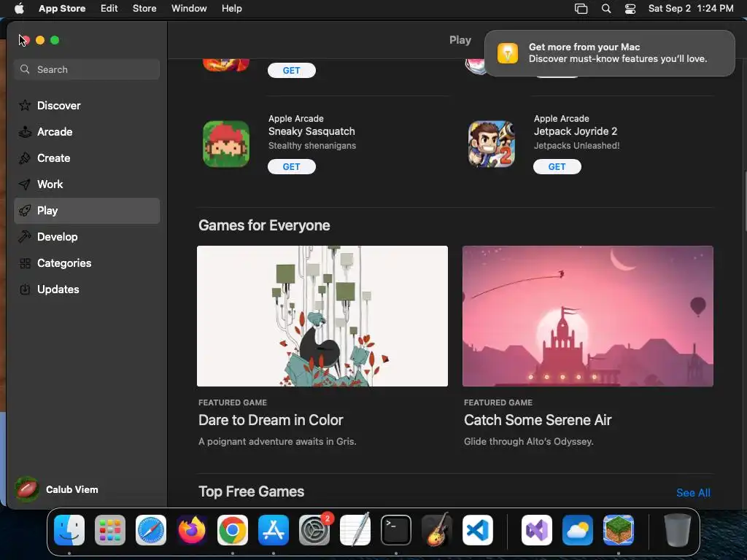This screenshot has width=747, height=560.
Task: Open TextEdit from the Dock
Action: click(355, 530)
